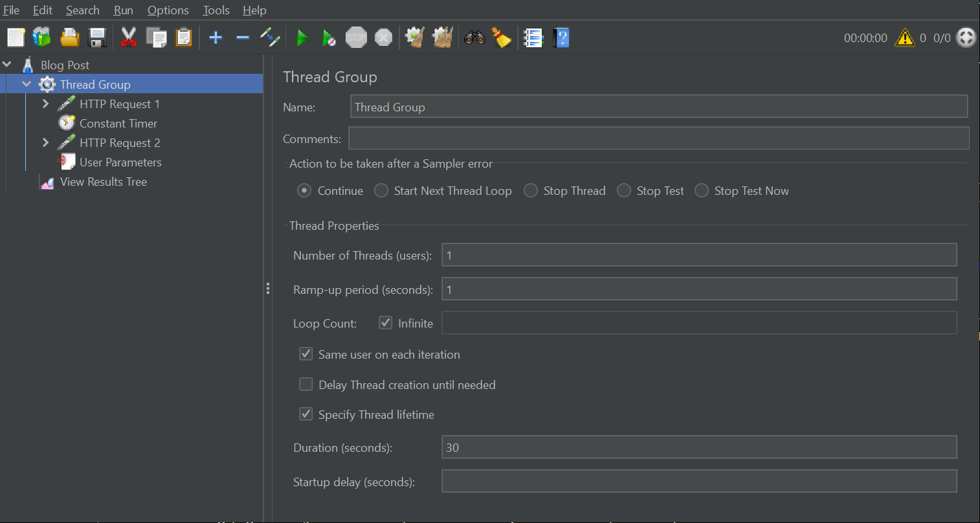Click the New test plan icon
Screen dimensions: 980x523
tap(16, 38)
